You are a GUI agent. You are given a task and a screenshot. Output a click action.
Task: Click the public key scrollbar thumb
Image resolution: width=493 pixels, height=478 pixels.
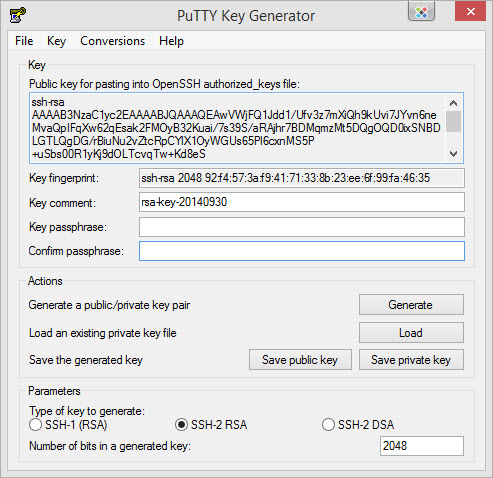[453, 121]
